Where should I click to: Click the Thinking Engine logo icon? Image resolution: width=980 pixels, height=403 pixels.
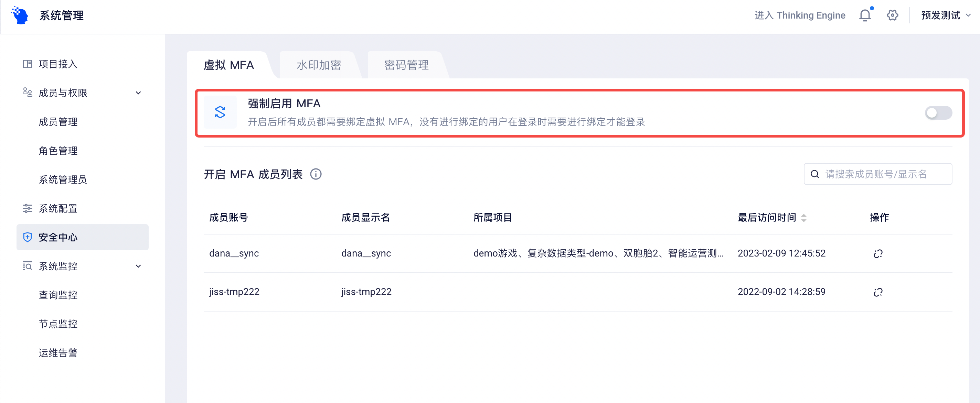tap(20, 15)
